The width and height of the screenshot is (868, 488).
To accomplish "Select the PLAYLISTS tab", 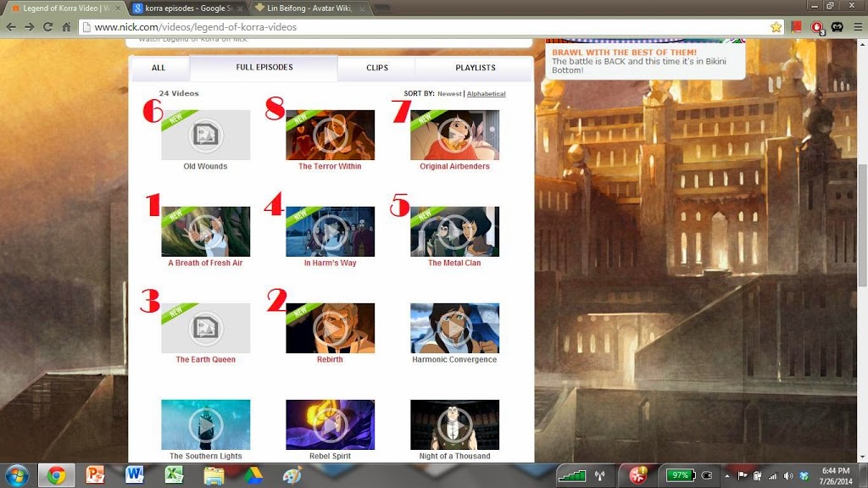I will click(475, 68).
